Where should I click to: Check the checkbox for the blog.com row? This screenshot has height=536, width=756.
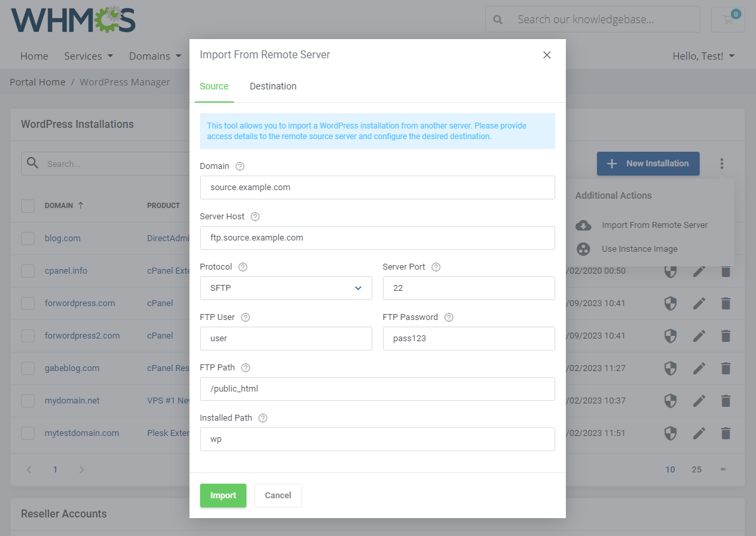click(x=28, y=238)
